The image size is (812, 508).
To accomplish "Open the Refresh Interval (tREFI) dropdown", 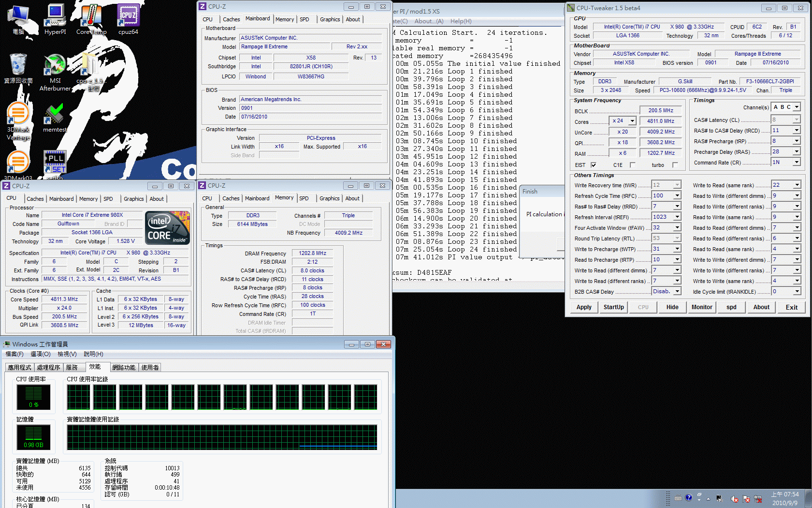I will click(x=677, y=217).
